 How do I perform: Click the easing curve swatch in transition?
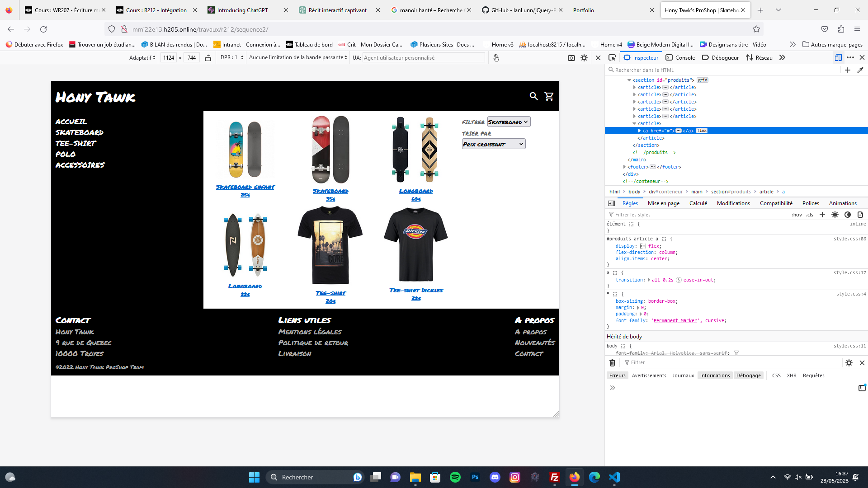pos(679,280)
